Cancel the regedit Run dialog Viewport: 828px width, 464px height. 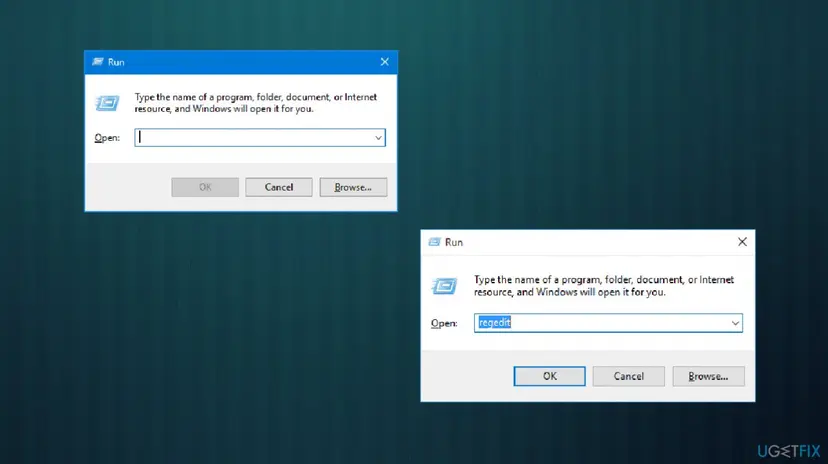[628, 376]
